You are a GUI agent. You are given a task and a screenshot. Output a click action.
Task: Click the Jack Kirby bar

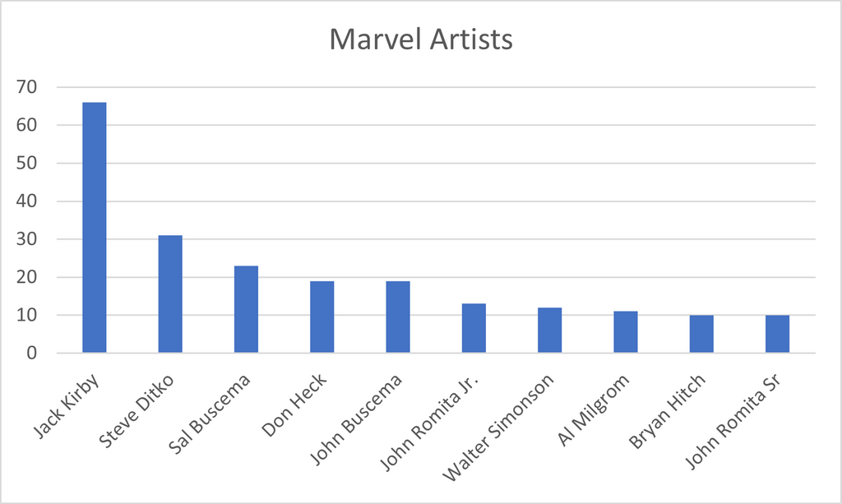click(95, 228)
